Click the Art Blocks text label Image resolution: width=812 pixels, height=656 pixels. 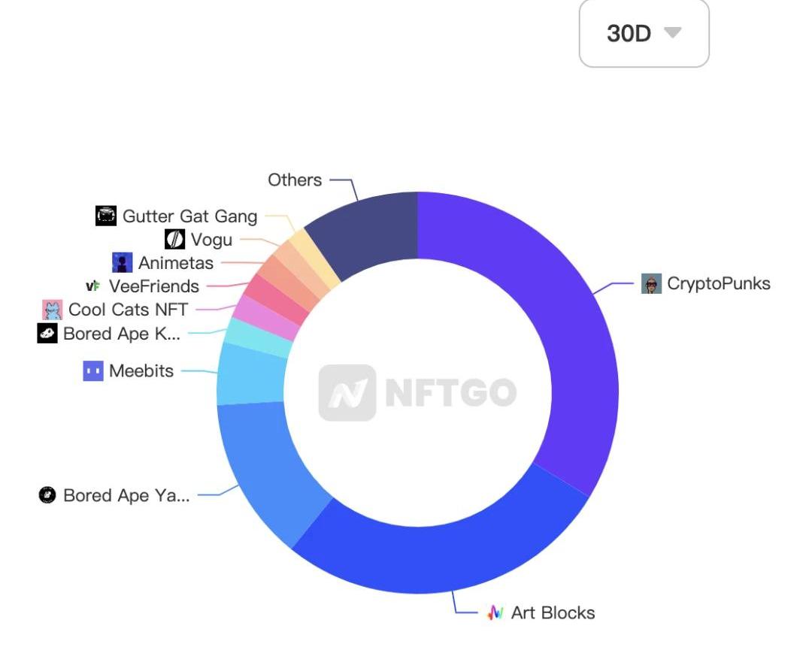click(553, 612)
